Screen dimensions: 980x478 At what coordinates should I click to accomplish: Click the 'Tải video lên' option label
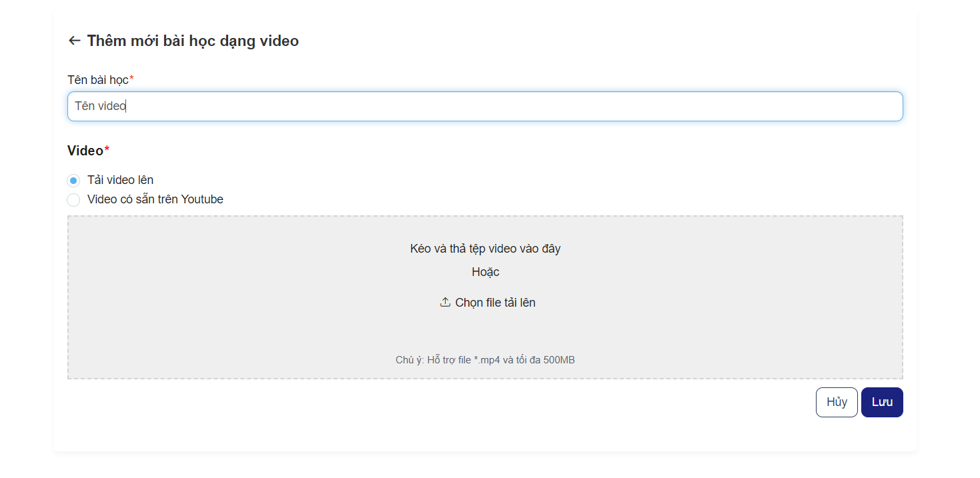[x=120, y=180]
